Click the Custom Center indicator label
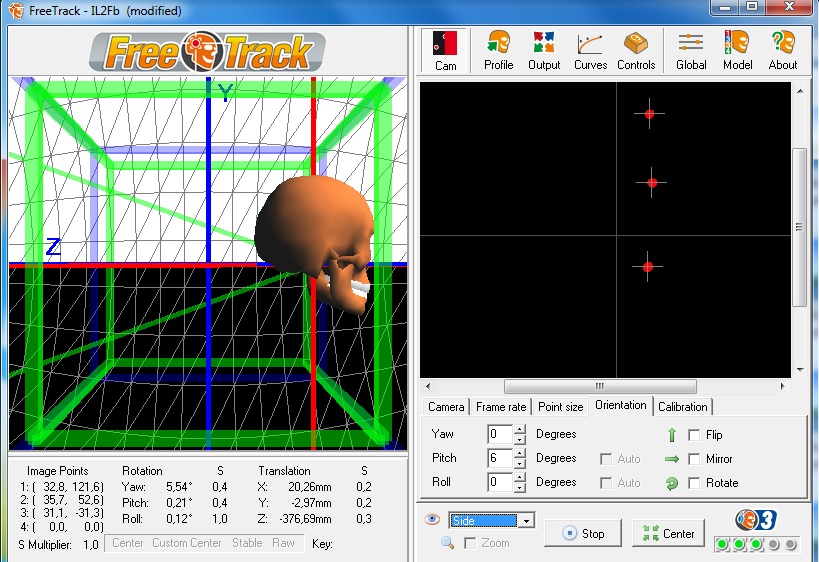 pos(186,543)
